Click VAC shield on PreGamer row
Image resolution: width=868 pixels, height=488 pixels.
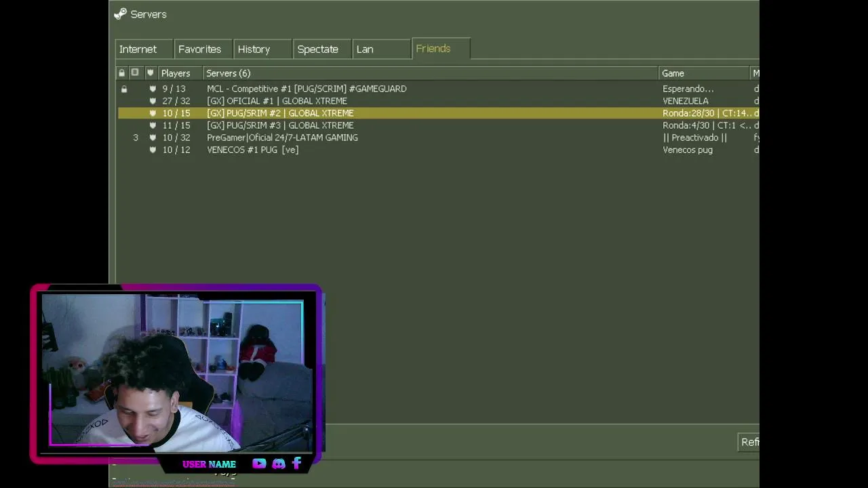pos(153,138)
